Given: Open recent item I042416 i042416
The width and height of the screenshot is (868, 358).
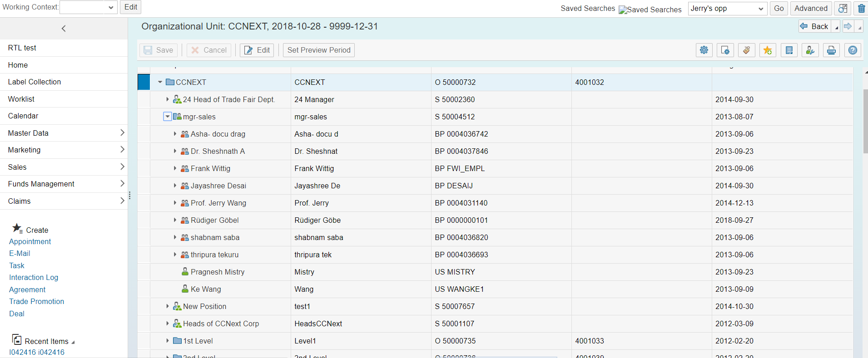Looking at the screenshot, I should coord(37,352).
